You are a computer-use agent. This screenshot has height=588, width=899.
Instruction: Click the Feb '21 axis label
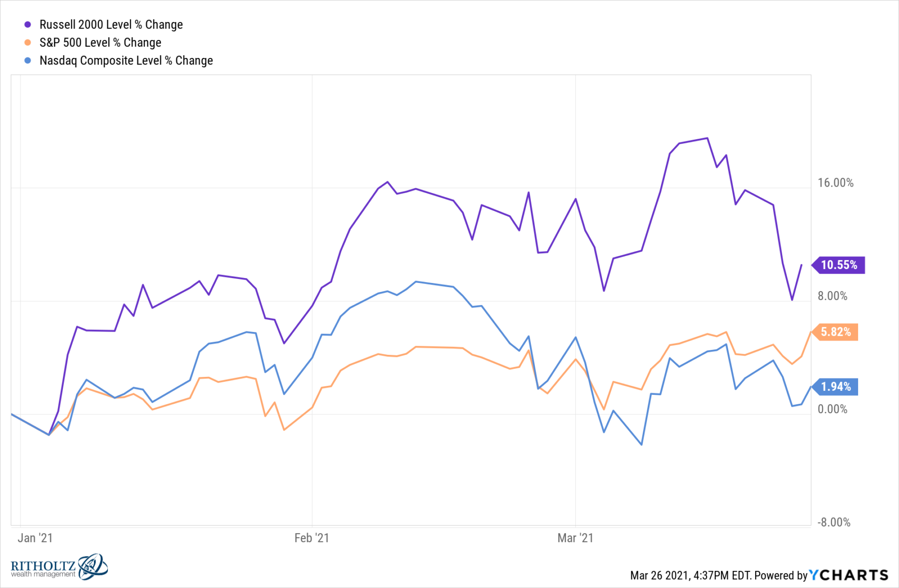click(312, 538)
